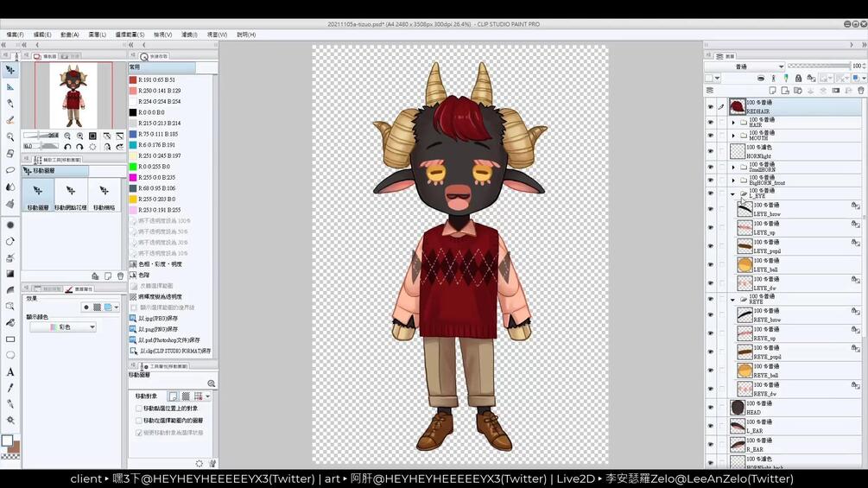Screen dimensions: 868x488
Task: Click rotate left icon in Navigator
Action: pos(67,147)
